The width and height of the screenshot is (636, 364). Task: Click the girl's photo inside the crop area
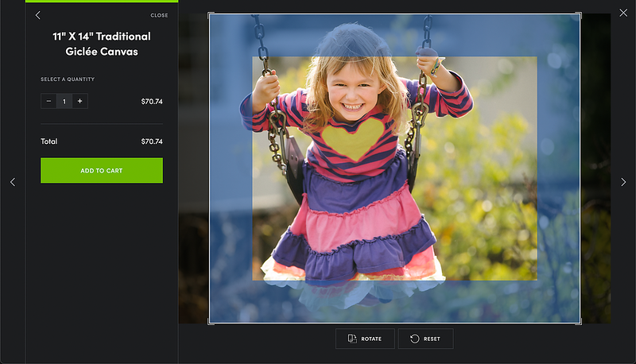coord(394,168)
